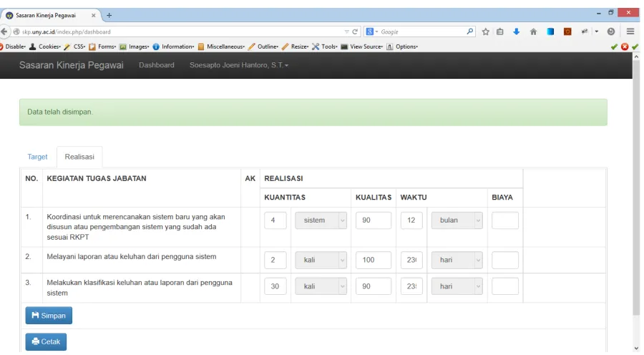The image size is (644, 355).
Task: Save data with the Simpan button
Action: click(x=49, y=316)
